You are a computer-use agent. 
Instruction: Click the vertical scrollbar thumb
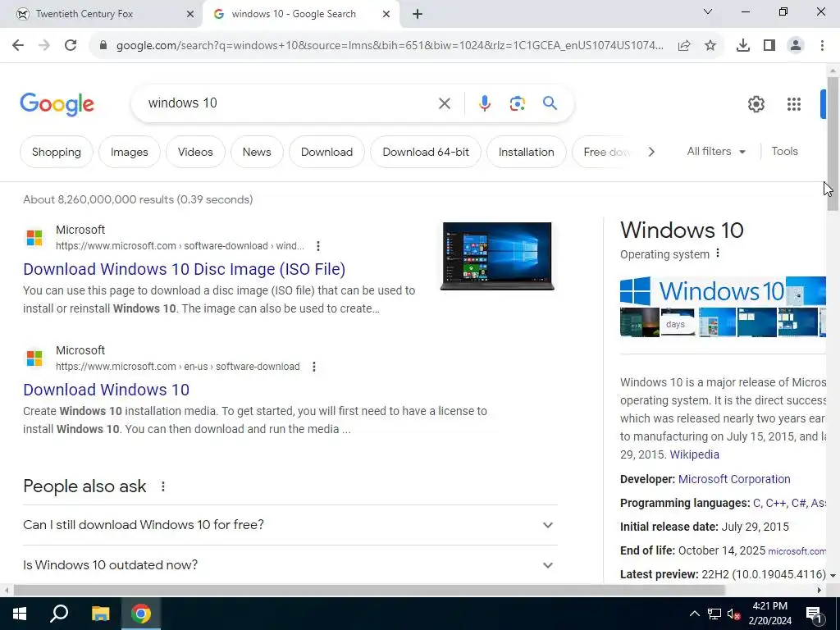tap(833, 144)
